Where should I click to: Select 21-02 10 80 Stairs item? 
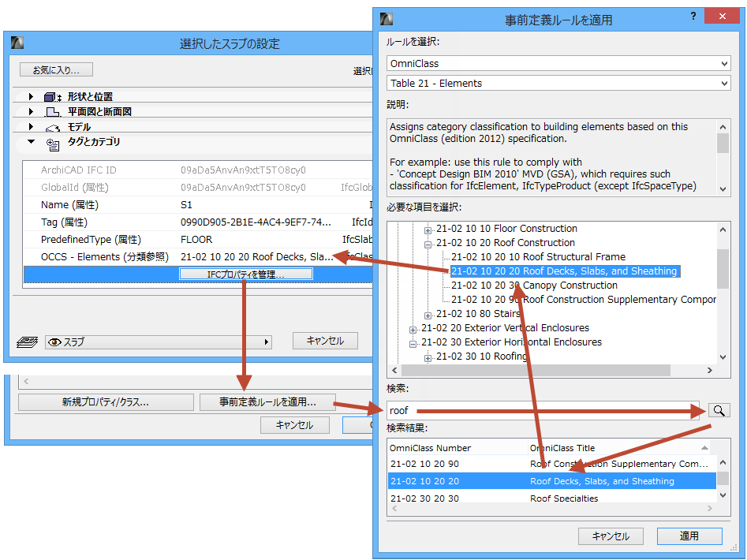point(478,314)
